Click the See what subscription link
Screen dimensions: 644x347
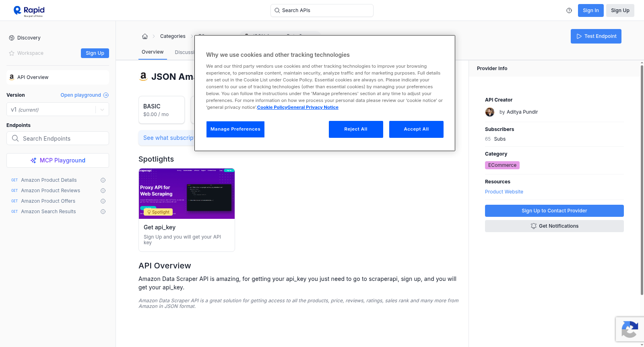point(169,138)
